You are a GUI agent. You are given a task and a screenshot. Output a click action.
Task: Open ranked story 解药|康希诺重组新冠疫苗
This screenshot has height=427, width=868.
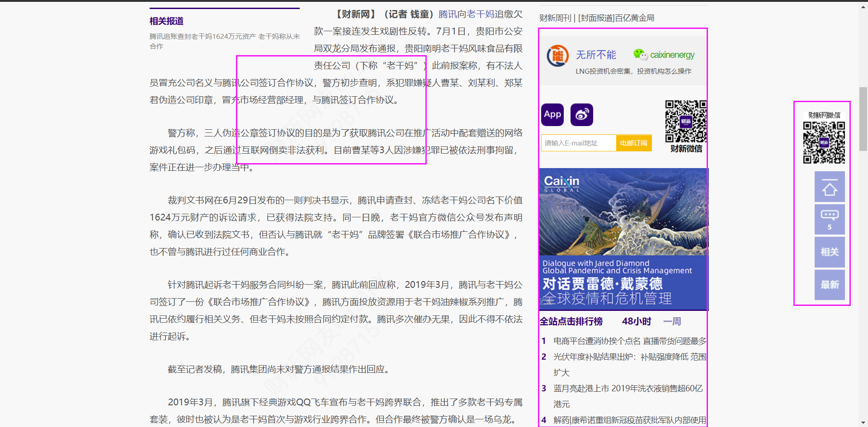pos(630,420)
